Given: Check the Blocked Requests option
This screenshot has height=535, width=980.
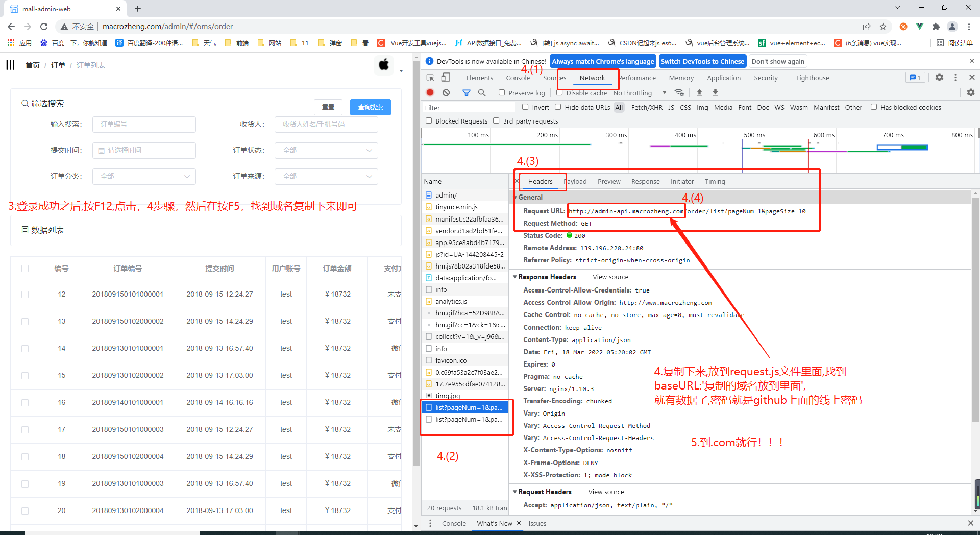Looking at the screenshot, I should 429,120.
